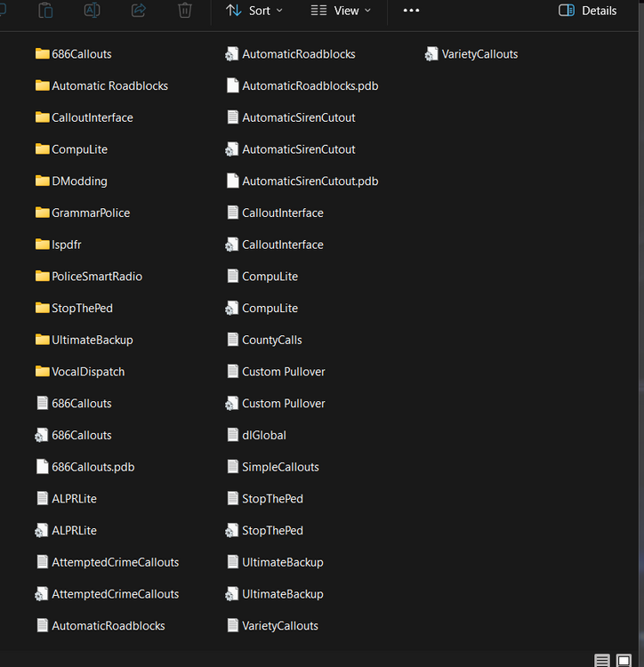644x667 pixels.
Task: Select the StopThePed DLL with gear icon
Action: click(x=264, y=530)
